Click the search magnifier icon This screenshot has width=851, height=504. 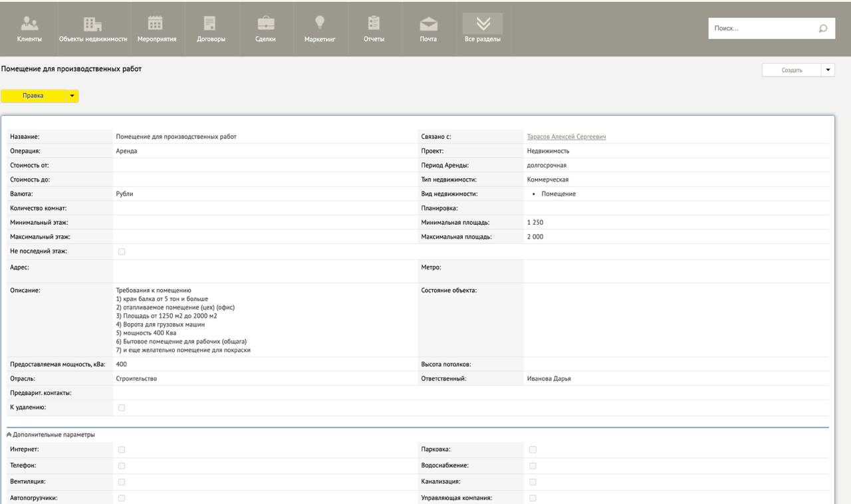[x=823, y=29]
